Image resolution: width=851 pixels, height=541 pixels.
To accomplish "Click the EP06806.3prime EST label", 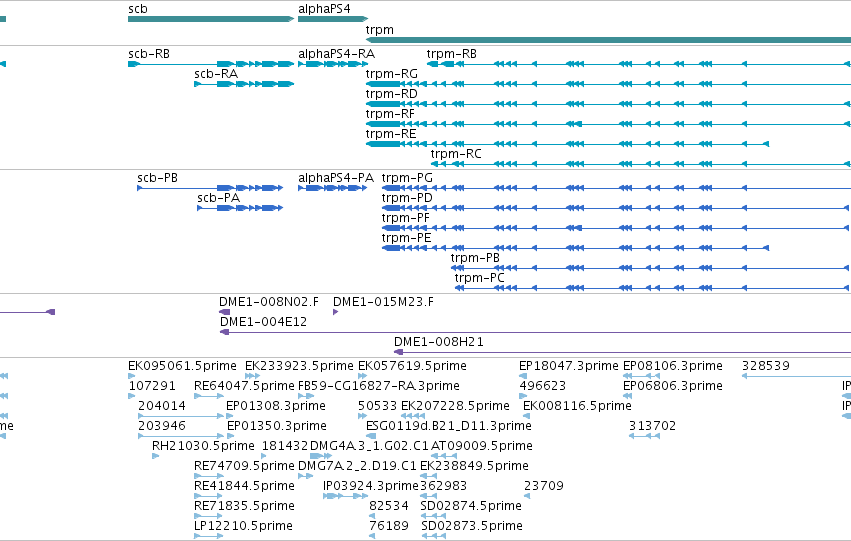I will coord(673,386).
